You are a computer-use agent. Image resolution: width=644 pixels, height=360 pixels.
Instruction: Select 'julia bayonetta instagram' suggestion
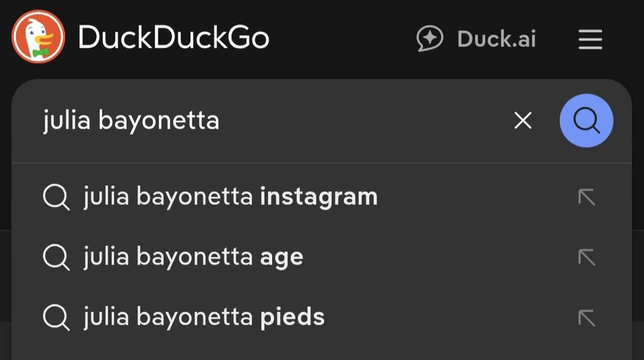pos(230,198)
